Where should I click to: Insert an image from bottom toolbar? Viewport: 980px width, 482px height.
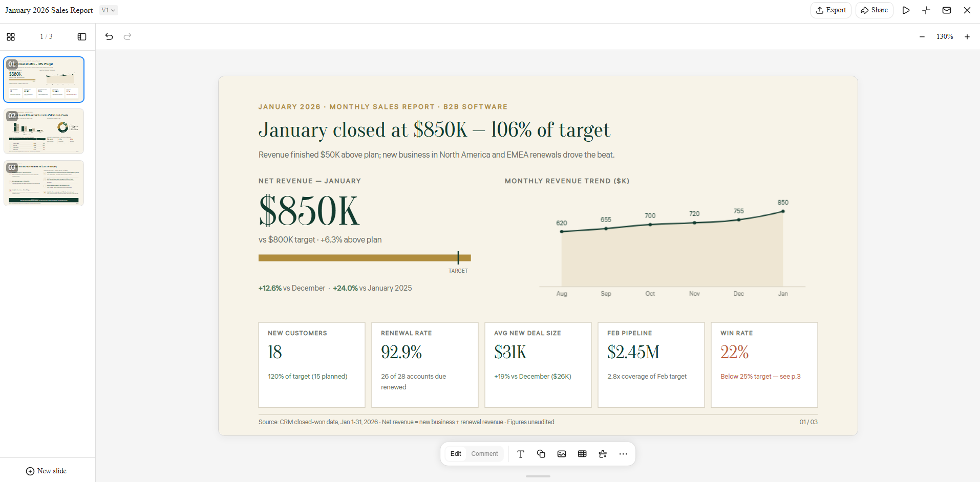coord(562,454)
